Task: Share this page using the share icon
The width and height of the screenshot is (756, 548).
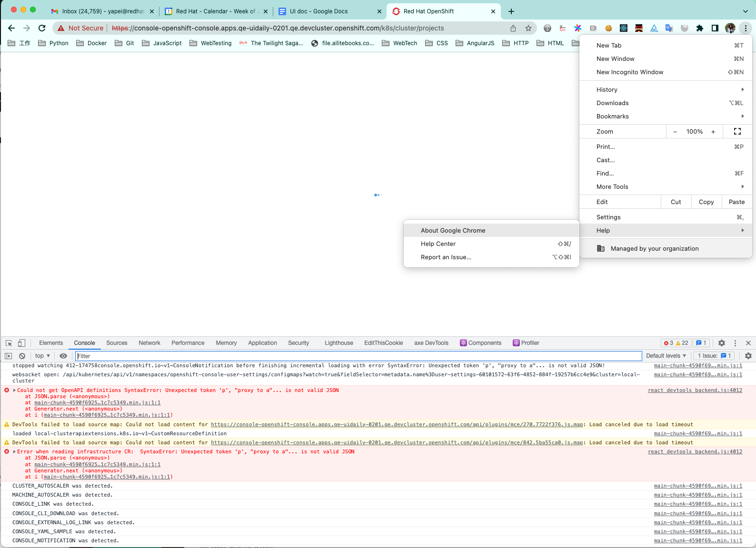Action: click(x=513, y=28)
